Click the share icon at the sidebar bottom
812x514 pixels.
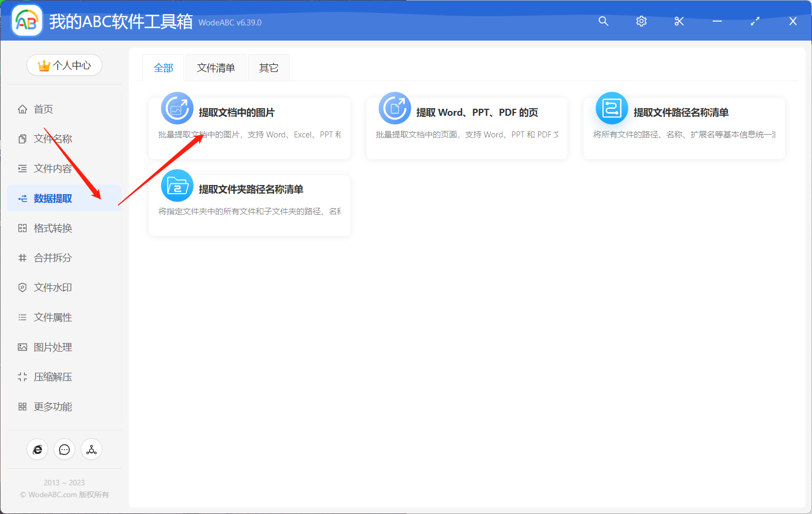[x=91, y=449]
